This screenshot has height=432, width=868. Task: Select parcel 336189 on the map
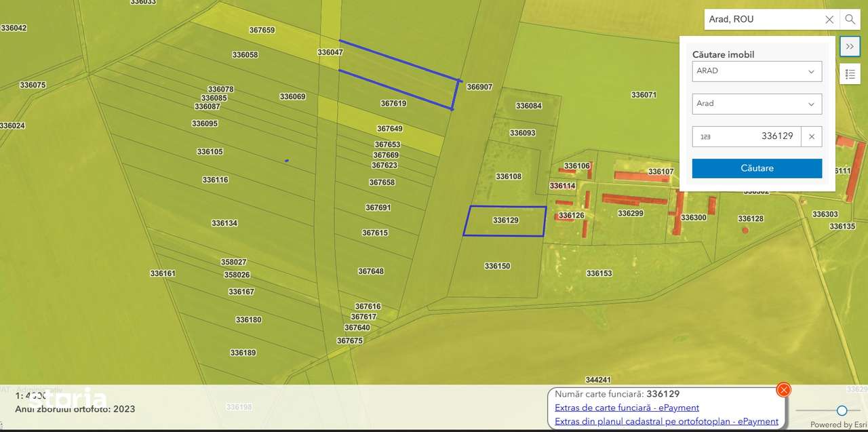(x=243, y=353)
